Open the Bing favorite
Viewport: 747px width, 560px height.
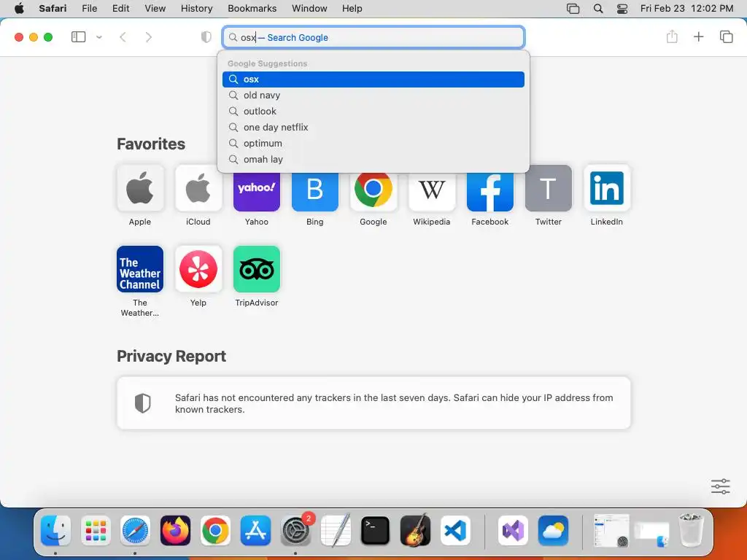[315, 192]
